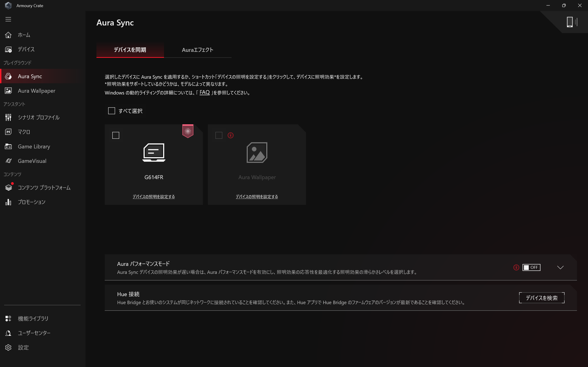Click the G614FR laptop thumbnail

(154, 153)
